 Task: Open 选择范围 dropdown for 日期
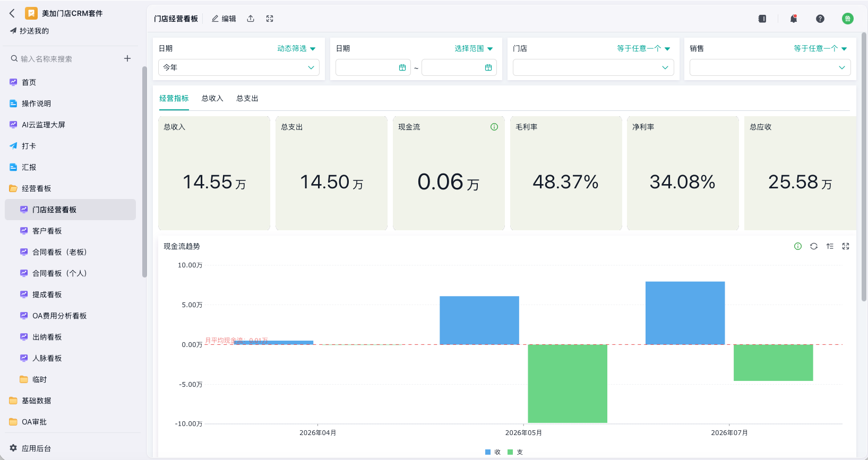(x=474, y=48)
